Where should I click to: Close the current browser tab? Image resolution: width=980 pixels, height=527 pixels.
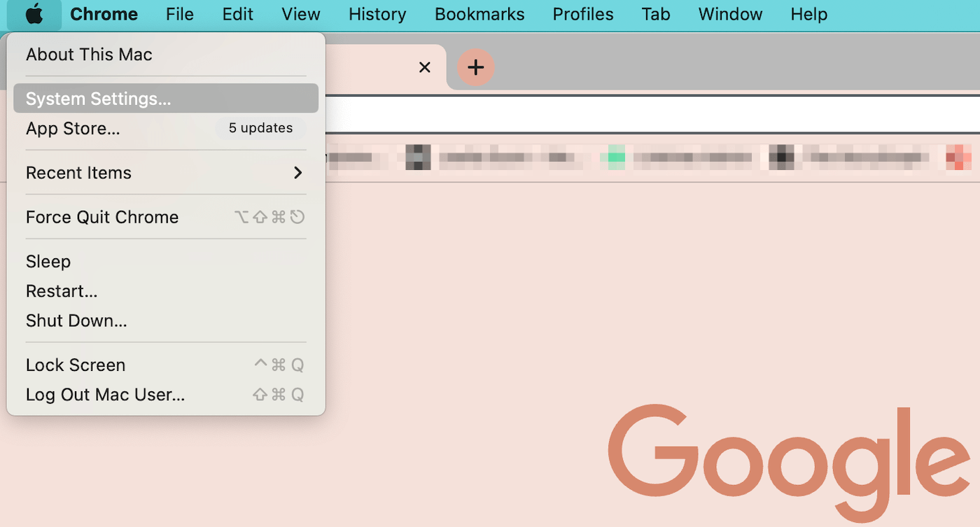[424, 67]
